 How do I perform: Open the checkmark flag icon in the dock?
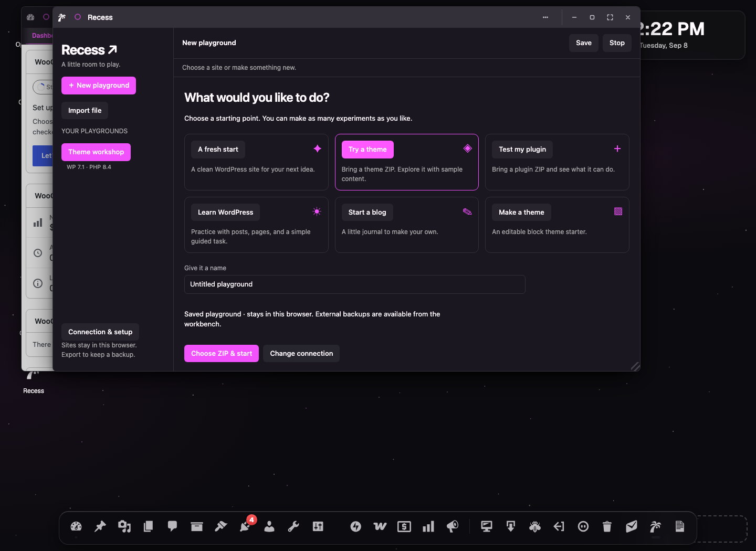632,526
